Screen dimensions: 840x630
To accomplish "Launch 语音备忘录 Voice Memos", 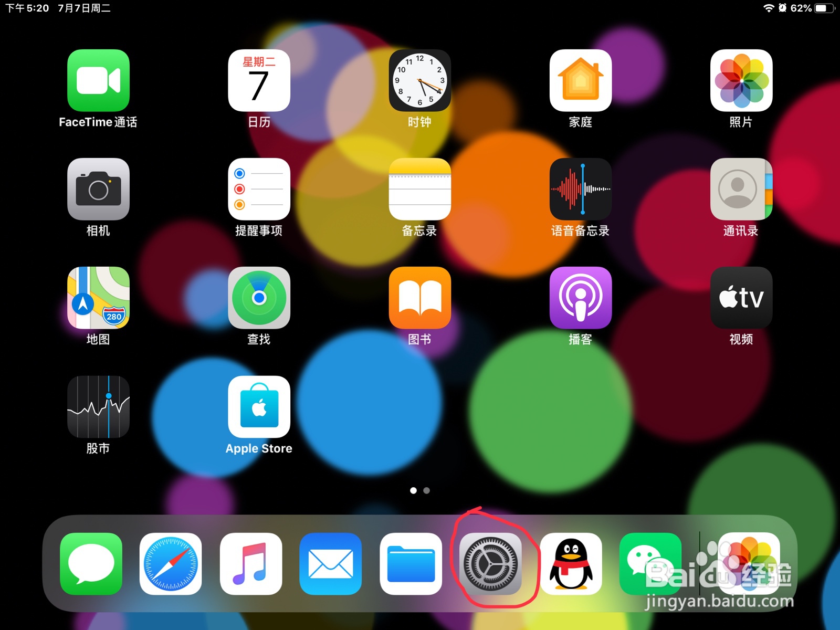I will pyautogui.click(x=581, y=190).
